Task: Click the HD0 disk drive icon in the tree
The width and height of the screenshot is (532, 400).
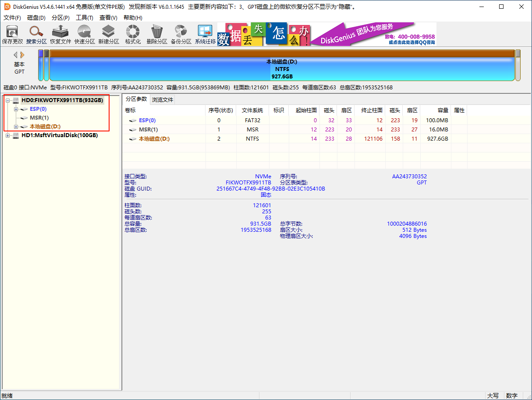Action: (16, 100)
